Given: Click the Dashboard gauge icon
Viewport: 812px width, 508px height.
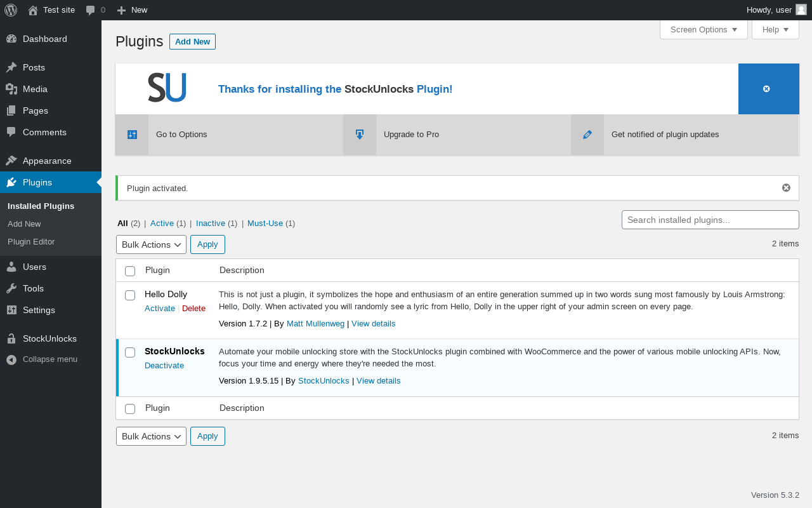Looking at the screenshot, I should (11, 39).
